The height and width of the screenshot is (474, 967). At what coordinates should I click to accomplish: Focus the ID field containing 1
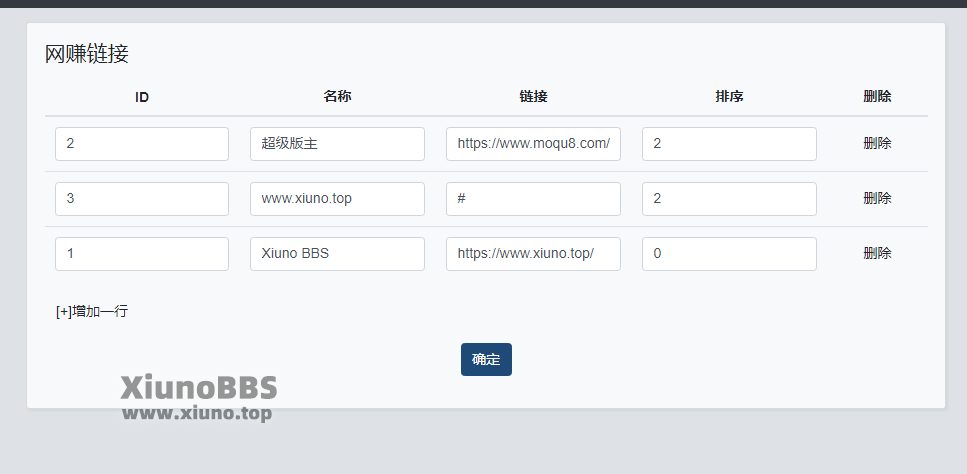(x=142, y=253)
